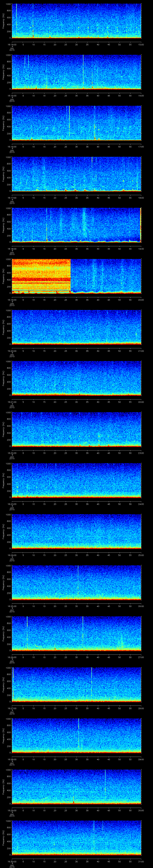Click the spectrogram panel starting at 16:23:00
153x868 pixels.
tap(76, 480)
